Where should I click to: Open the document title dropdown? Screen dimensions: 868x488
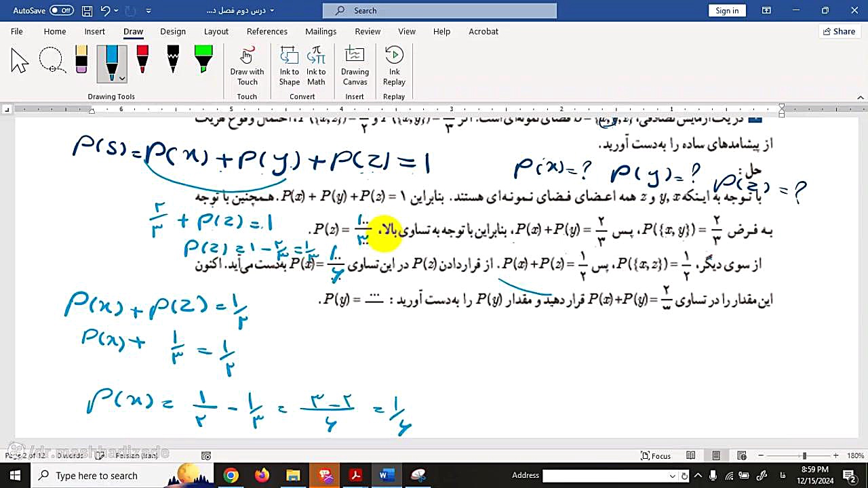pyautogui.click(x=272, y=10)
